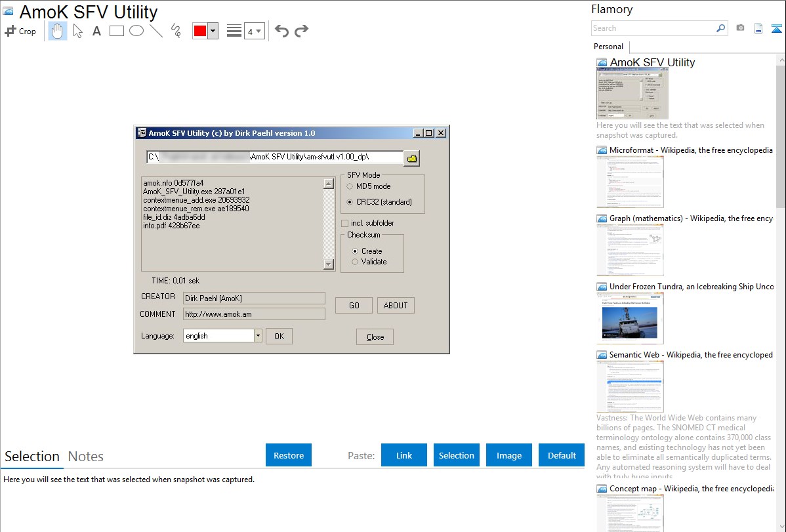Click the GO button

click(x=354, y=306)
